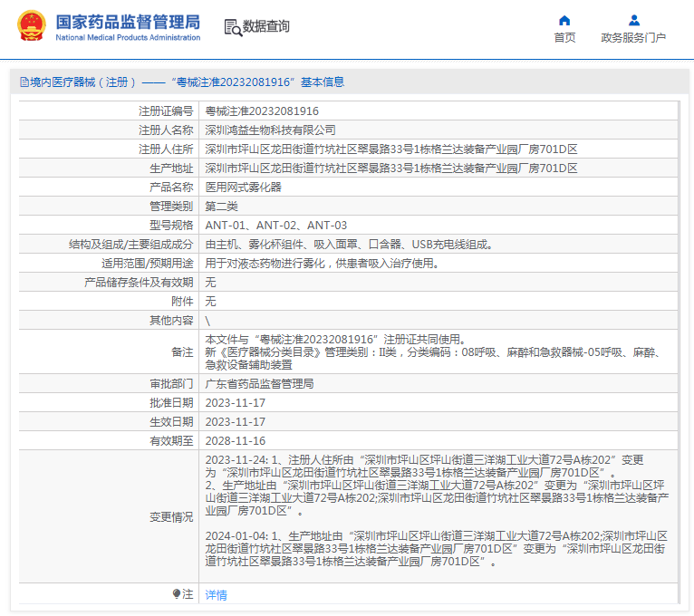Screen dimensions: 694x616
Task: Select models ANT-01、ANT-02、ANT-03
Action: (276, 226)
